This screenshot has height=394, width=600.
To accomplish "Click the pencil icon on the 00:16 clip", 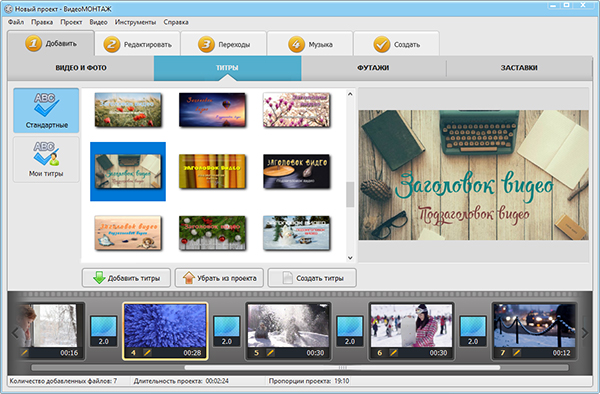I will (25, 352).
